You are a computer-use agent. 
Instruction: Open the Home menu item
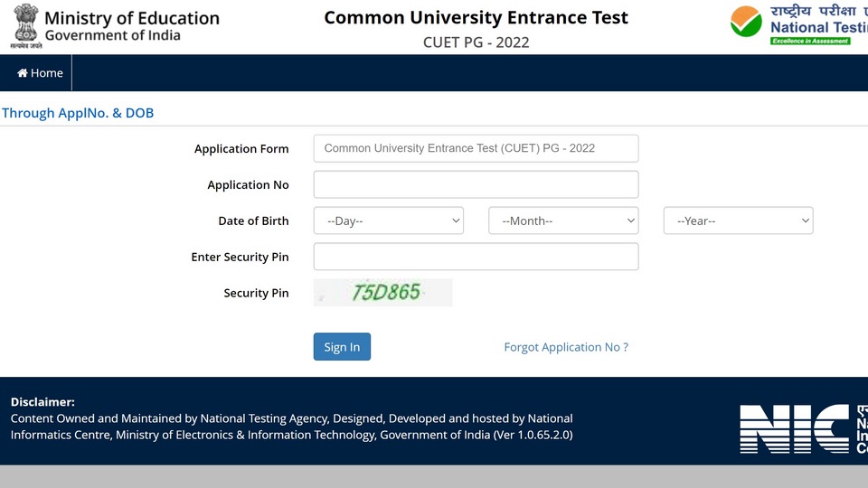[40, 73]
